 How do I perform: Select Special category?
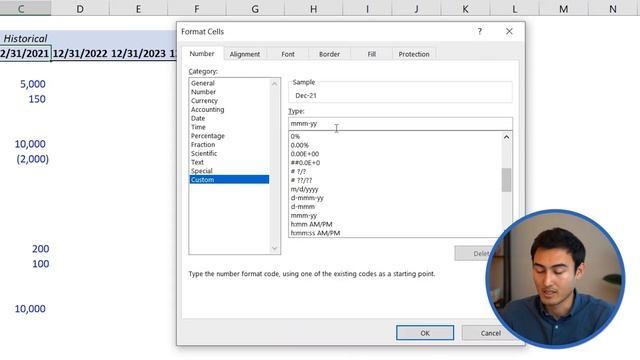229,171
